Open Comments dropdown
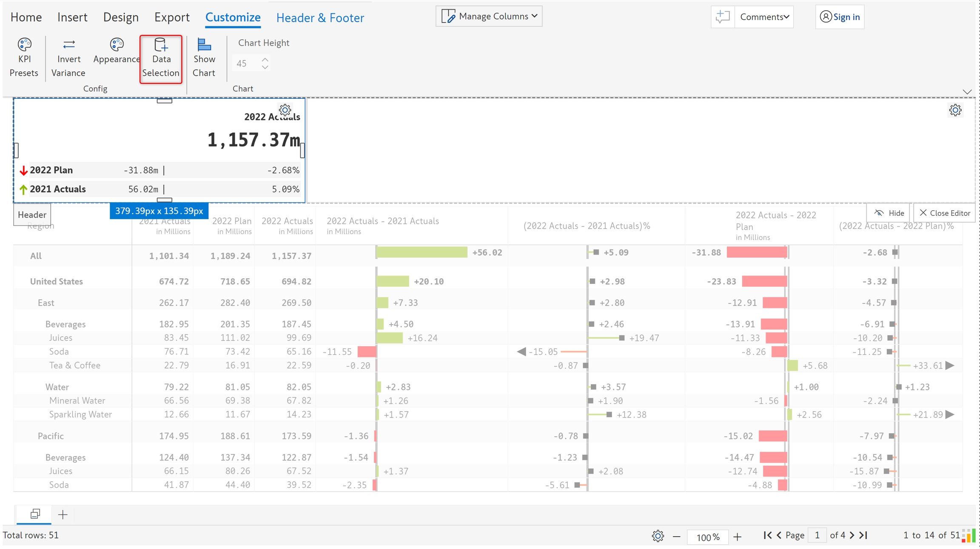Image resolution: width=980 pixels, height=549 pixels. [764, 17]
